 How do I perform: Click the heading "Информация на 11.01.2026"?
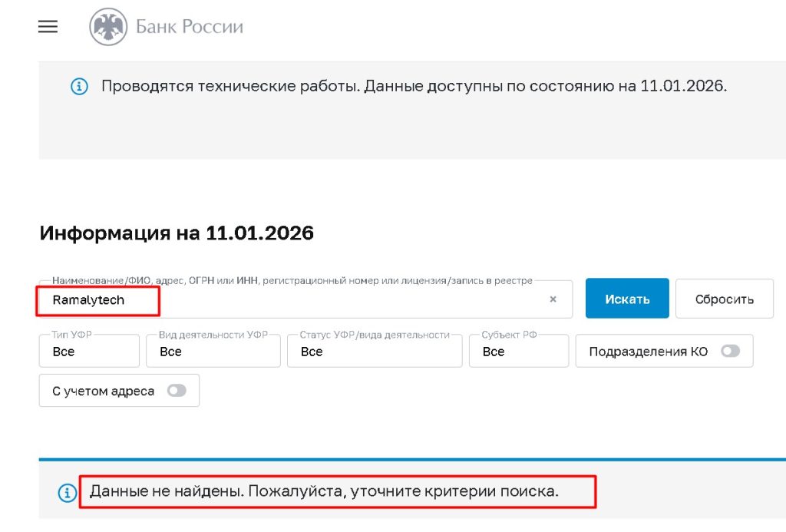(177, 233)
